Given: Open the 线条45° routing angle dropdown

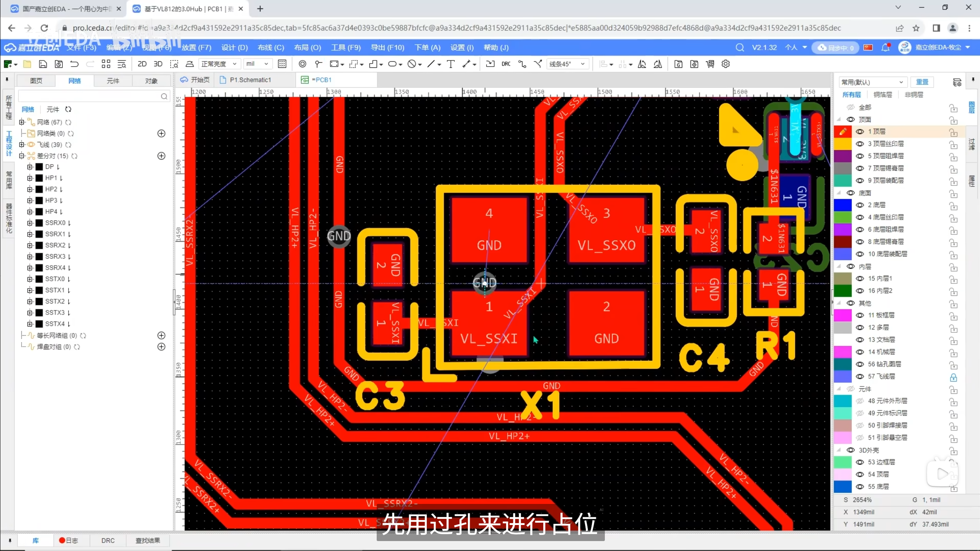Looking at the screenshot, I should tap(567, 64).
